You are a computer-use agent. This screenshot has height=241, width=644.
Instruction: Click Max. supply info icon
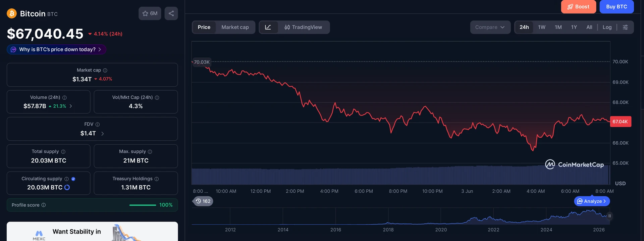[150, 152]
